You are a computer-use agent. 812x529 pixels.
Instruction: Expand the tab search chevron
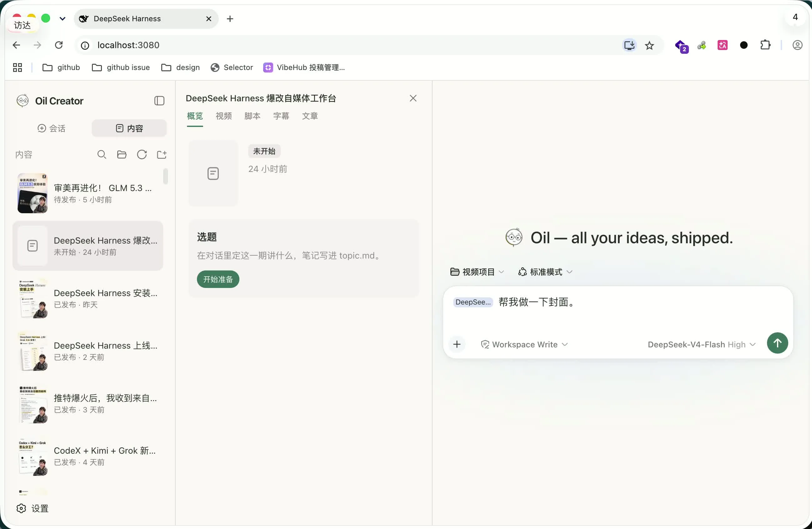coord(63,18)
